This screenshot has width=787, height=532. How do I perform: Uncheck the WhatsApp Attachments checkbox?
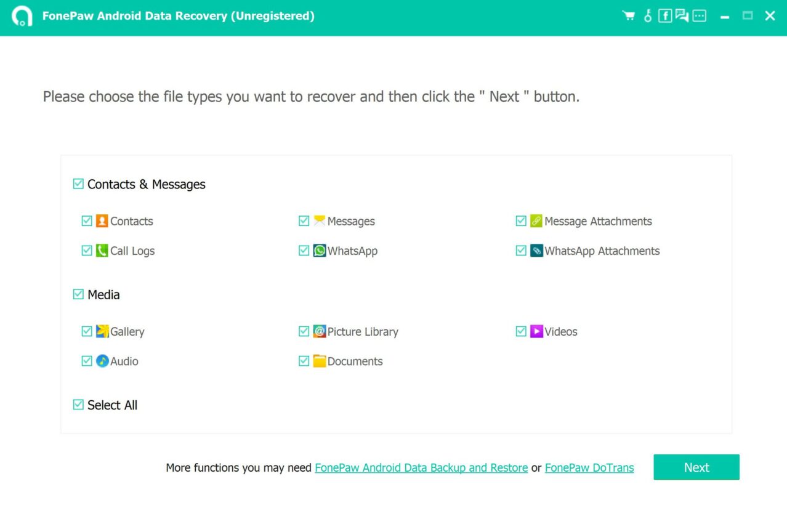(521, 251)
